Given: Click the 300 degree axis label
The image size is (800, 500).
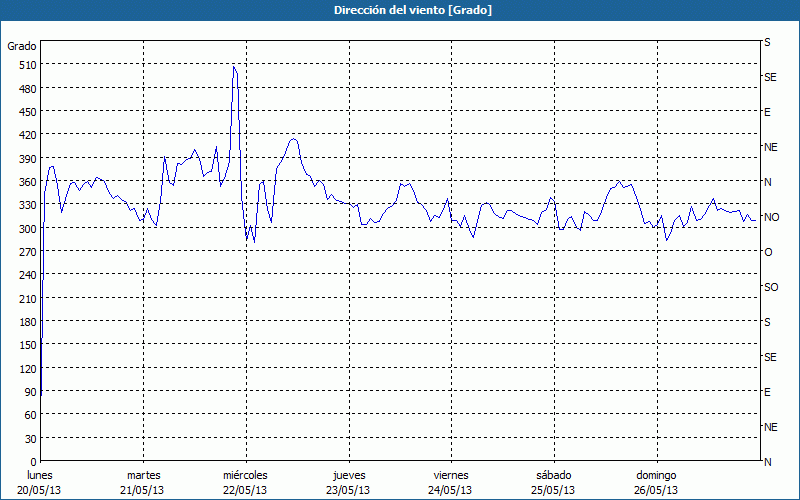Looking at the screenshot, I should (26, 229).
